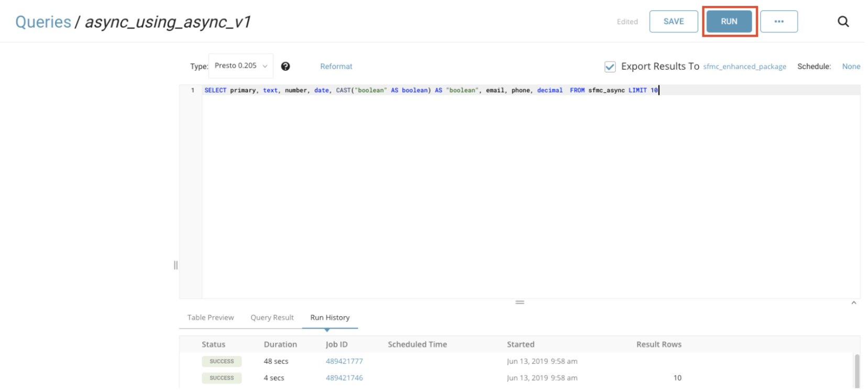Viewport: 868px width, 392px height.
Task: Open job ID 489421746
Action: click(x=344, y=378)
